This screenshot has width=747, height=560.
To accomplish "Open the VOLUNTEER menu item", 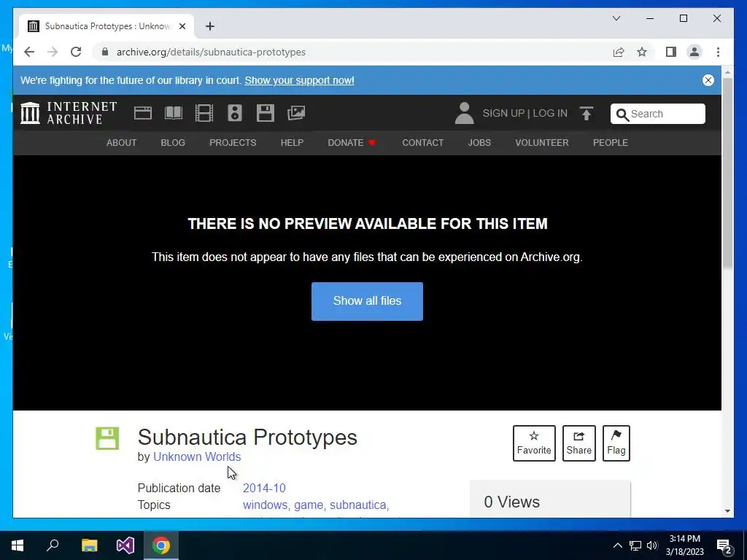I will (542, 143).
